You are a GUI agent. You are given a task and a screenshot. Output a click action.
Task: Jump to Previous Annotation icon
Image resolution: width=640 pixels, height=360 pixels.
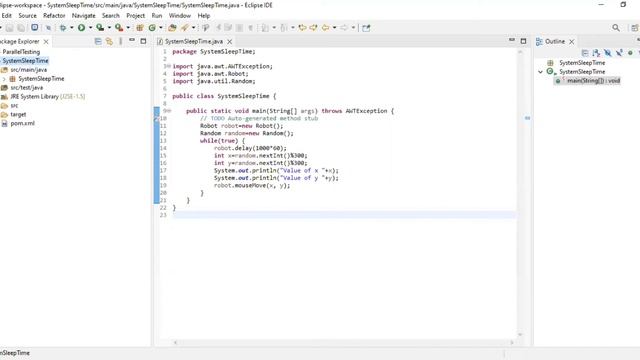tap(284, 28)
